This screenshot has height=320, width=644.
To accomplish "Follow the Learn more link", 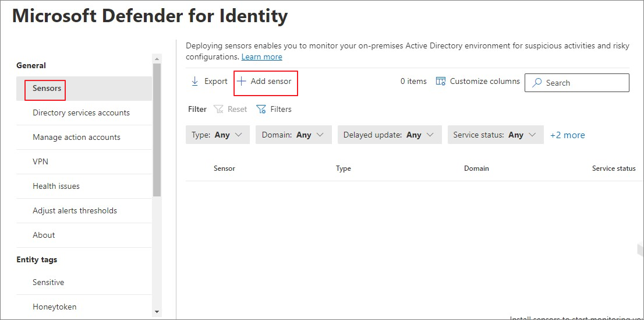I will [261, 57].
